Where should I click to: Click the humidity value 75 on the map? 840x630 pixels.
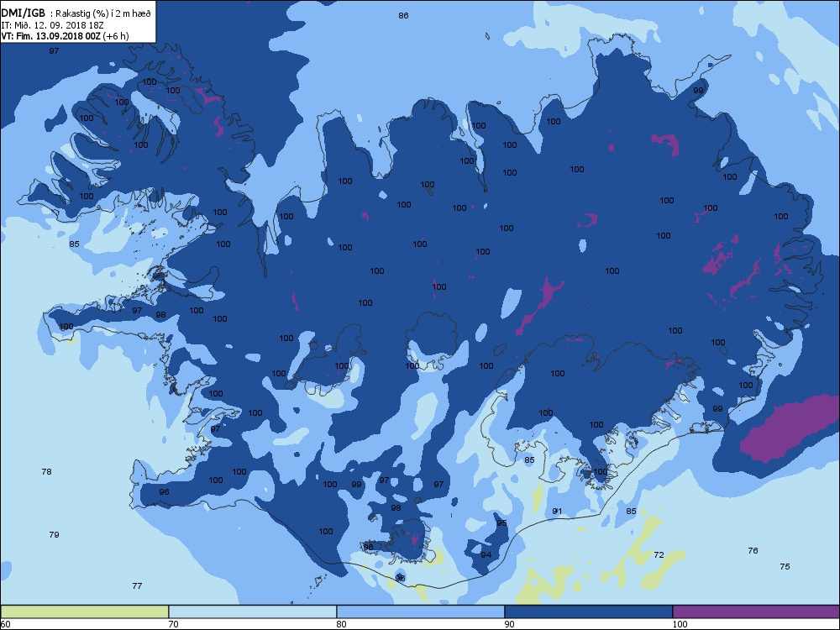[785, 566]
